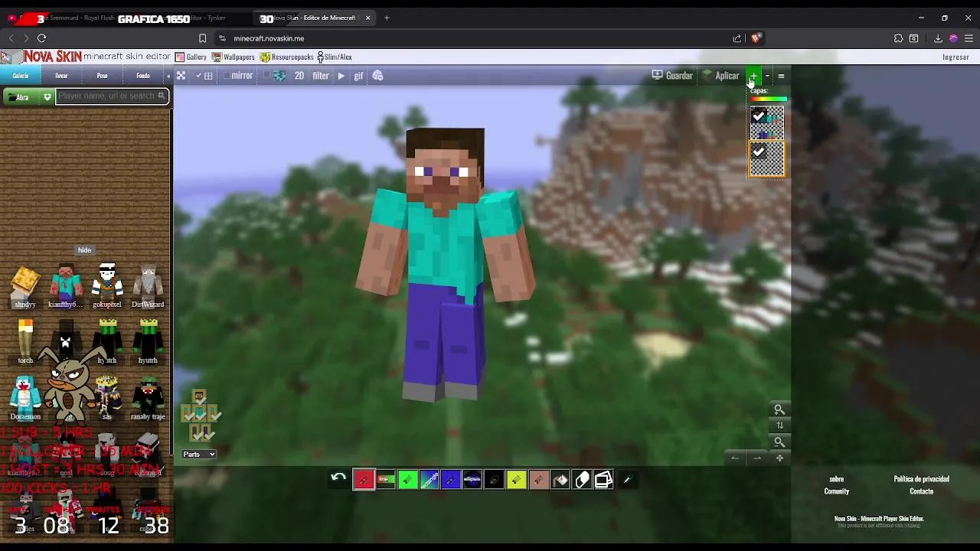
Task: Select the green pencil tool
Action: pyautogui.click(x=407, y=480)
